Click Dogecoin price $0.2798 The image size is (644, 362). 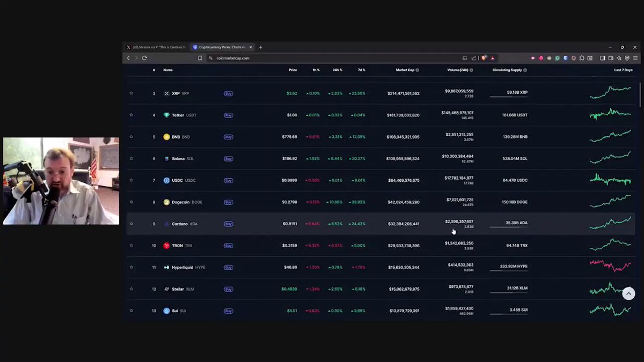click(x=290, y=202)
